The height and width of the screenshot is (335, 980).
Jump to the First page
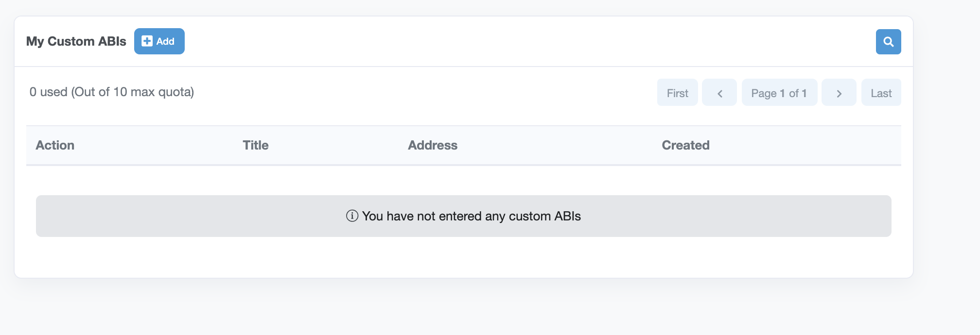point(677,93)
